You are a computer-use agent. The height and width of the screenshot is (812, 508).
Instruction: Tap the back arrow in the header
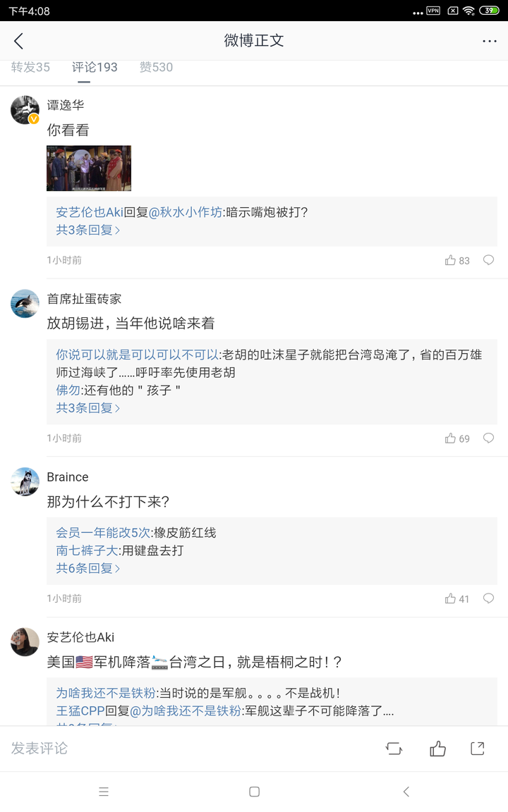click(18, 41)
